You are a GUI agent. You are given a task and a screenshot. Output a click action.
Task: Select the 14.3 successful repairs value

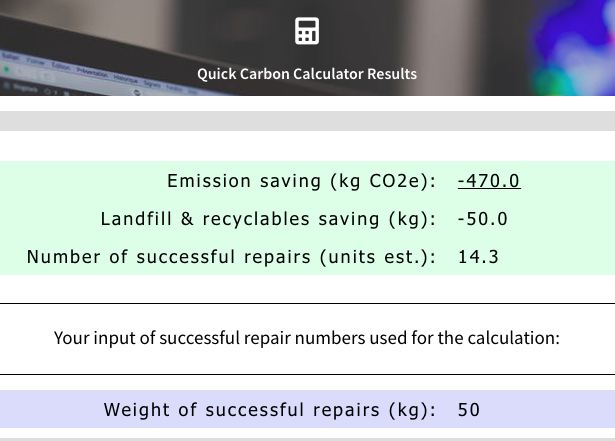(479, 257)
